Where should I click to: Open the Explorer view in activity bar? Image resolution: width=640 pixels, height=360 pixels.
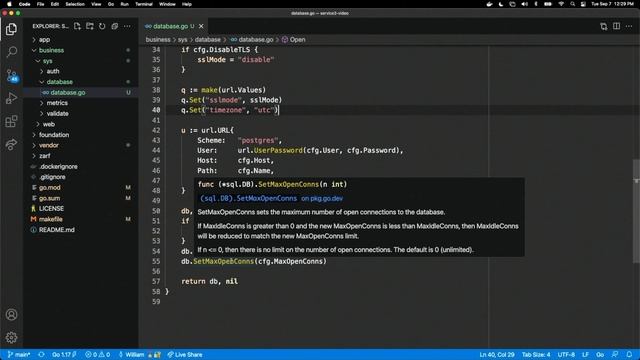tap(11, 29)
